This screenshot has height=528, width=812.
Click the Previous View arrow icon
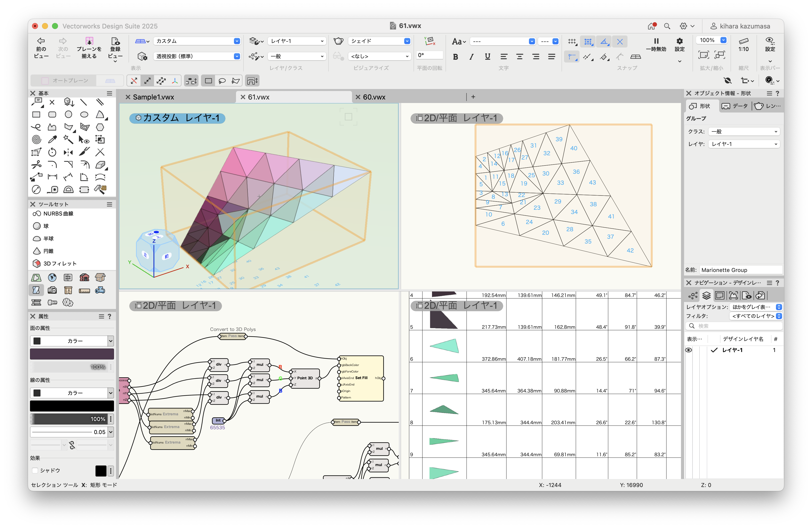tap(41, 41)
